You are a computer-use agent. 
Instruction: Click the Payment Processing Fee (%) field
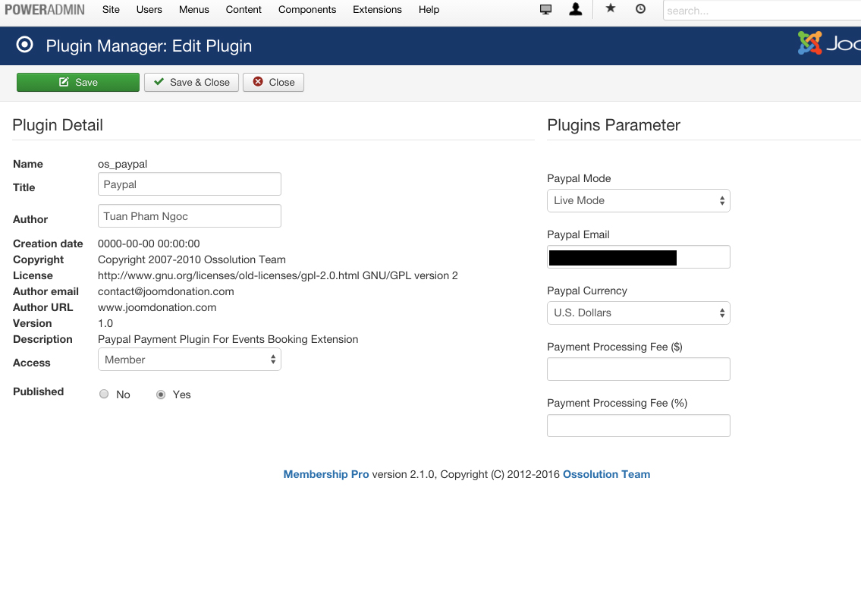coord(639,426)
